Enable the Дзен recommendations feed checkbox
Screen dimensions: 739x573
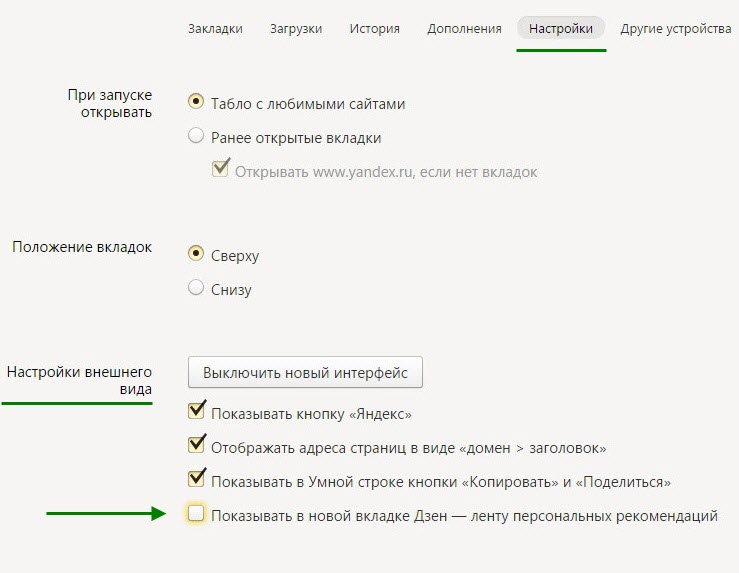tap(196, 515)
